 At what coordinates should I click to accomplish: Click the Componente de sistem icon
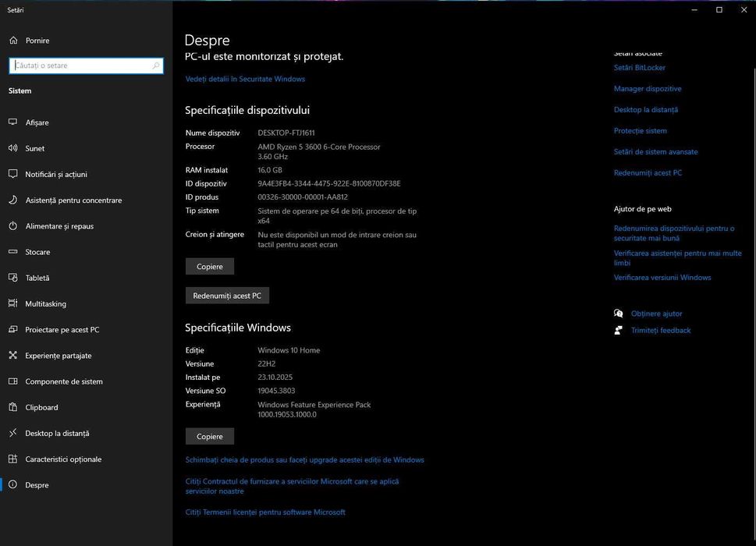tap(13, 381)
